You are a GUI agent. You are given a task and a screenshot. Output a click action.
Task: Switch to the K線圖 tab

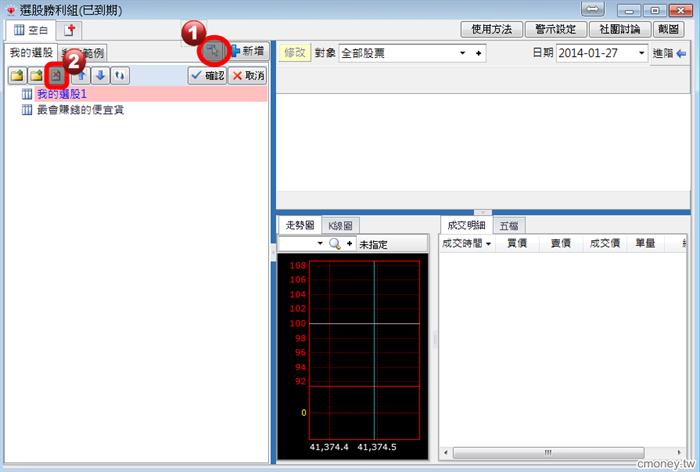click(x=341, y=226)
